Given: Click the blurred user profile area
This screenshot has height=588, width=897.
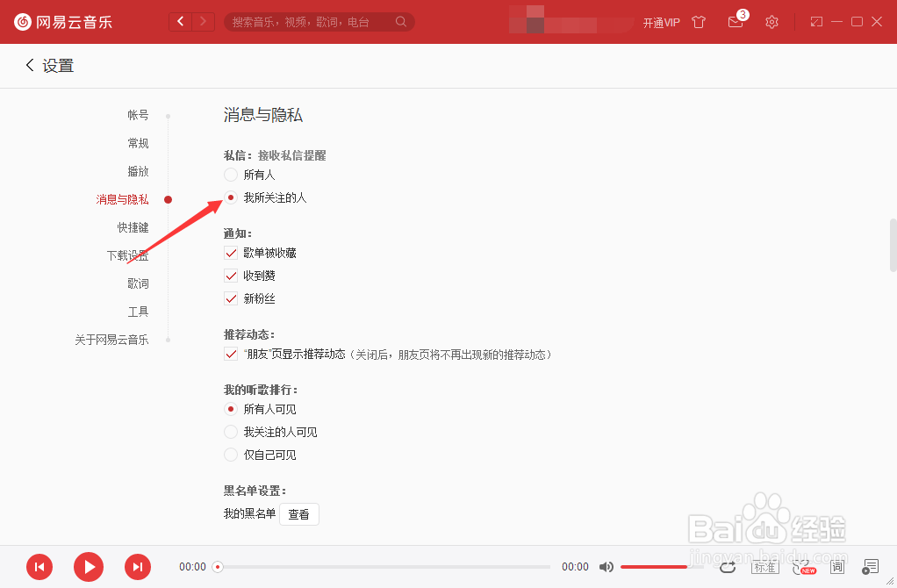Looking at the screenshot, I should (x=570, y=20).
